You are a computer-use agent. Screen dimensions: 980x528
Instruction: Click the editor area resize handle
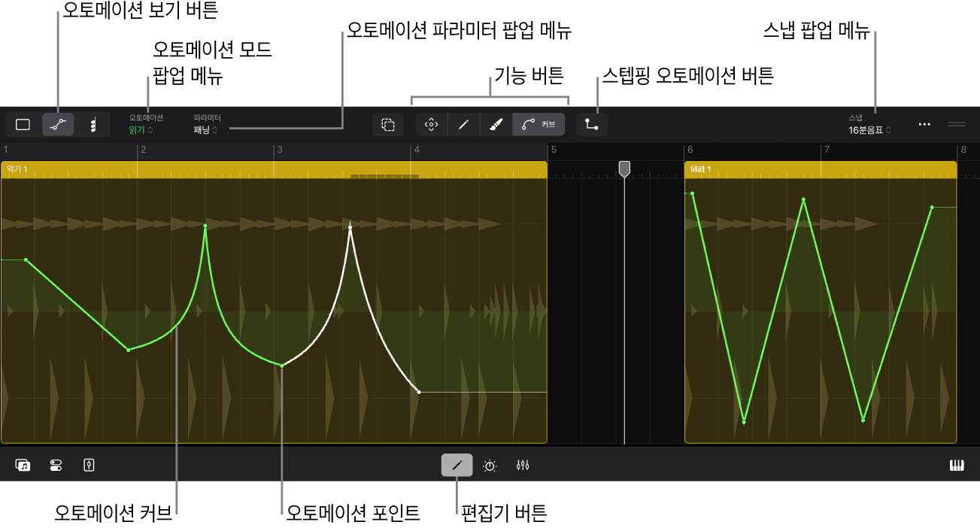coord(957,124)
